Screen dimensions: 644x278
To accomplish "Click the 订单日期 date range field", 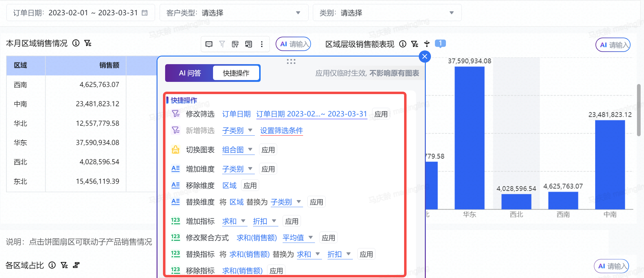I will tap(81, 13).
